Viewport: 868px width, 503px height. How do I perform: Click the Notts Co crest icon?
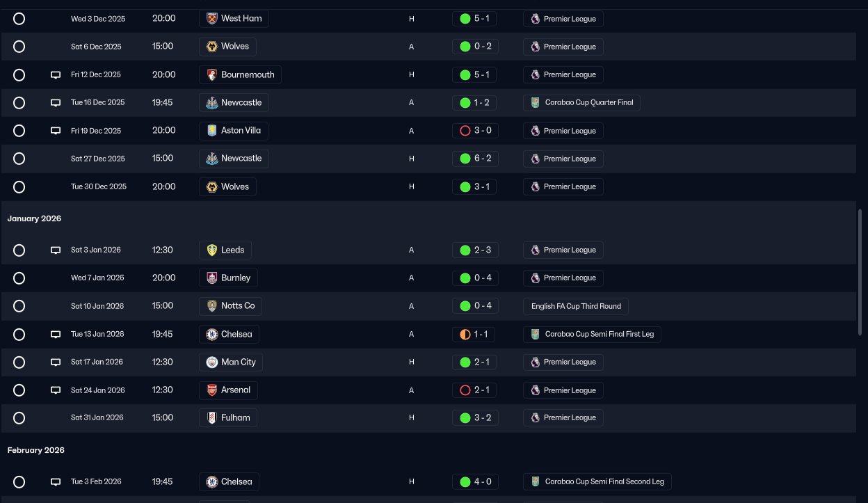tap(212, 306)
